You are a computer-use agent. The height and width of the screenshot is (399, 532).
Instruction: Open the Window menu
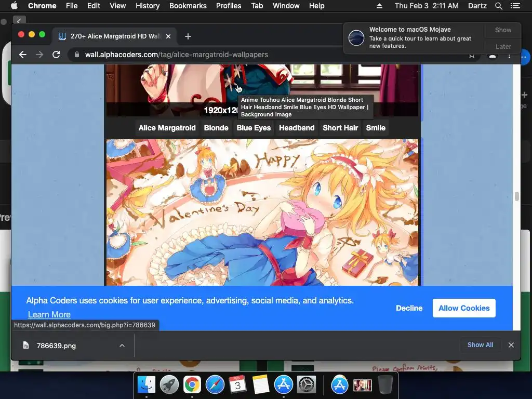click(286, 6)
